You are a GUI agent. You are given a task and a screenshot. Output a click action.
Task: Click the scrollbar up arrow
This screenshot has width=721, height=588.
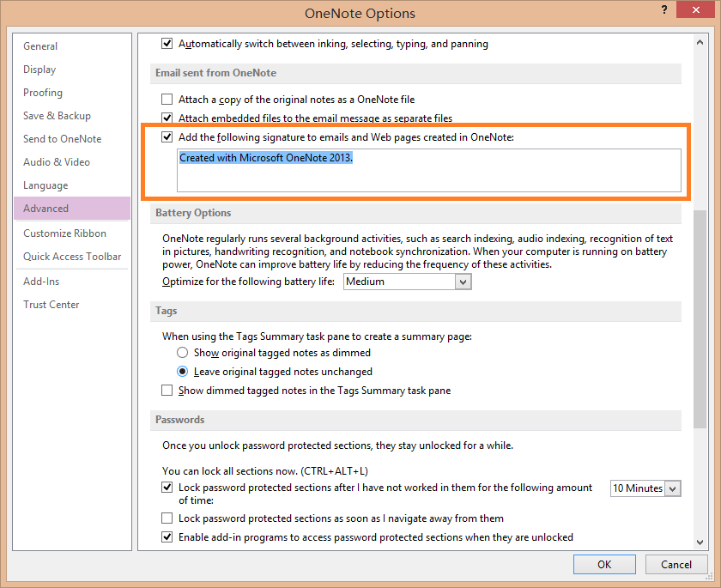pos(700,42)
